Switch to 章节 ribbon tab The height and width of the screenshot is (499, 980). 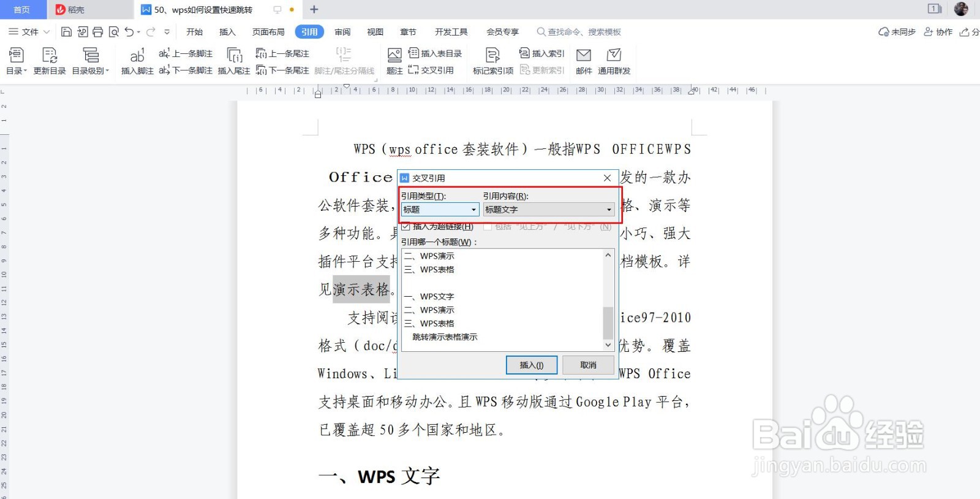click(x=408, y=32)
